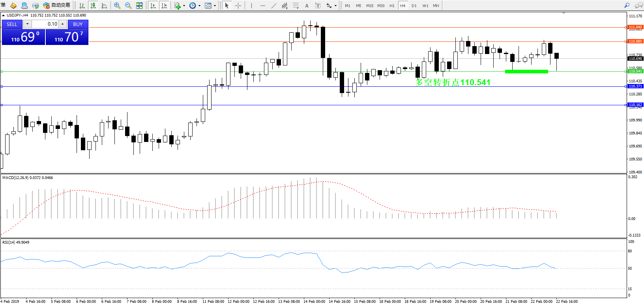Click the Zoom In magnifier icon
Screen dimensions: 644x304
117,6
